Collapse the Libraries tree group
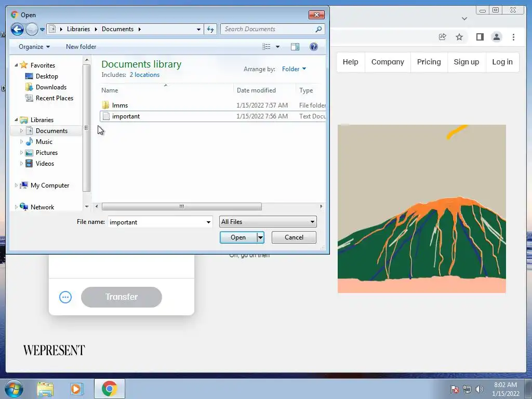Screen dimensions: 532x399 [16, 119]
